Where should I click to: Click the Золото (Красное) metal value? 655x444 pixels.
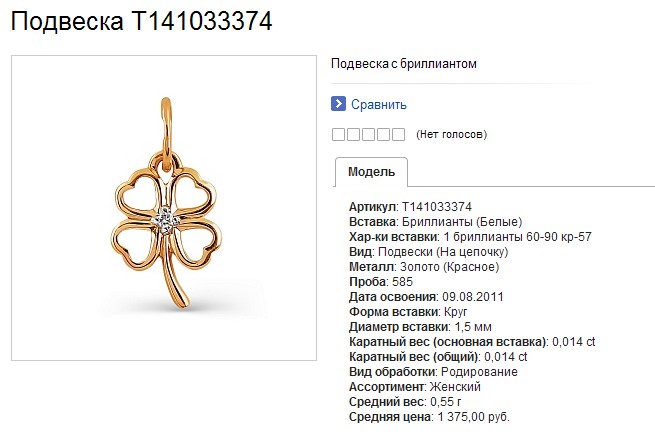(x=449, y=267)
